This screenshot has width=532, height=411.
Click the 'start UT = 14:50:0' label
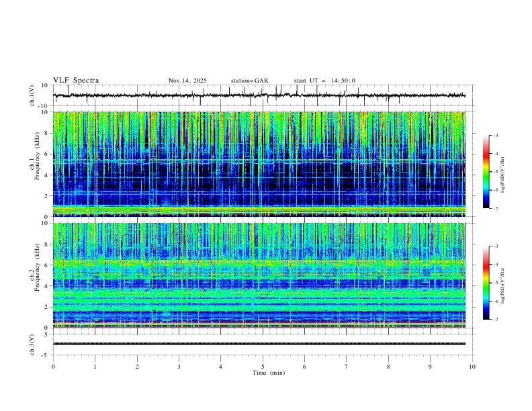coord(324,81)
